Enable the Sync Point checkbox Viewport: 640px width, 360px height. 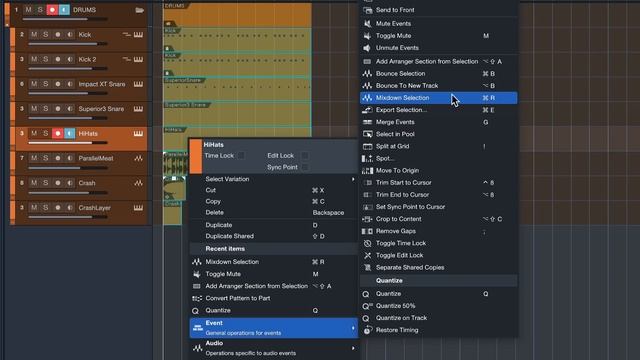(x=305, y=167)
